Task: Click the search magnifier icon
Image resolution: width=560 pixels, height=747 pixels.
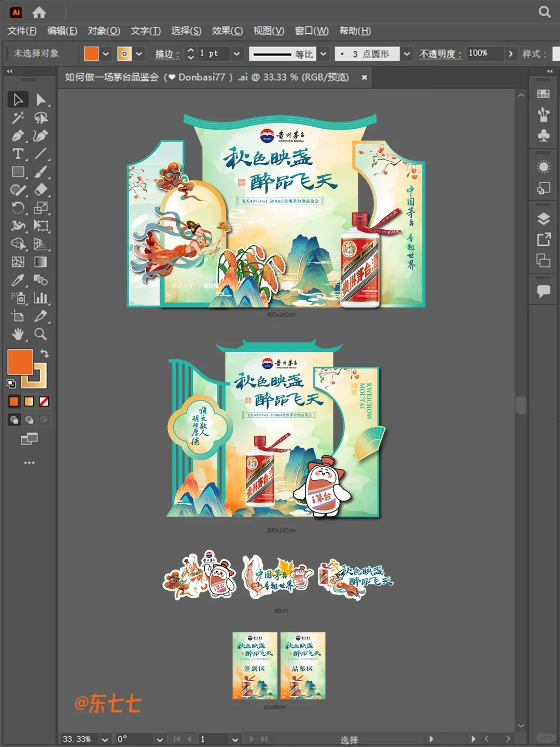Action: pyautogui.click(x=544, y=12)
